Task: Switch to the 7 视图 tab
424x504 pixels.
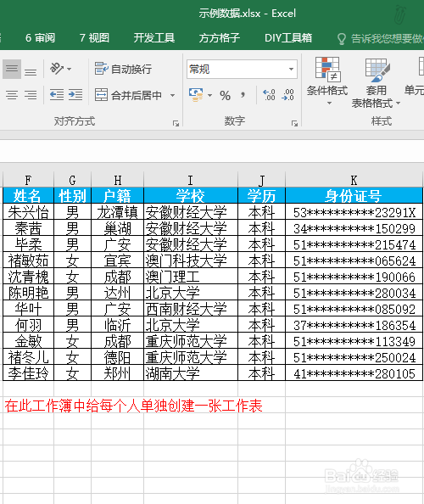Action: [94, 38]
